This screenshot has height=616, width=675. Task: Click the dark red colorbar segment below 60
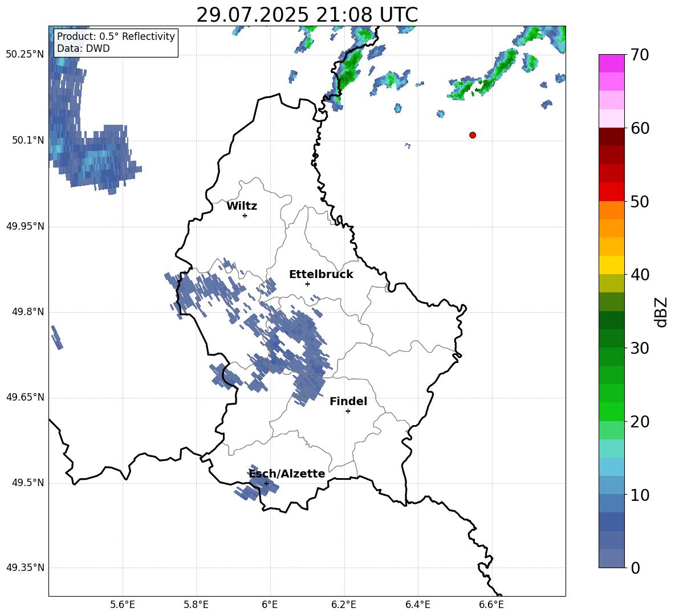point(611,137)
